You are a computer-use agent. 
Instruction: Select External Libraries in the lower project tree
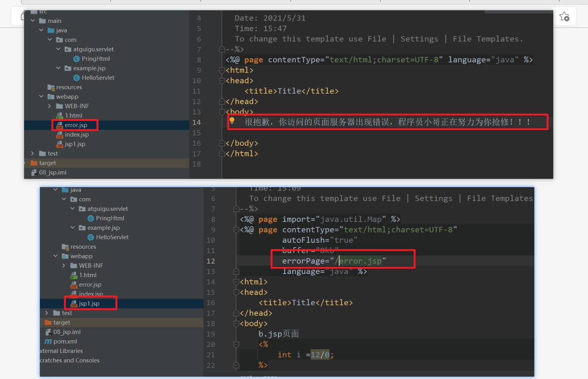click(x=61, y=351)
